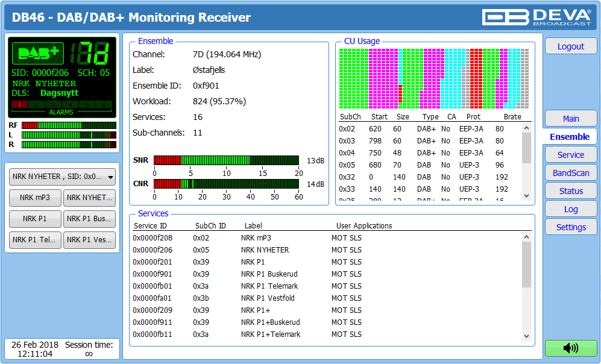Screen dimensions: 601x364
Task: Select SubCh 0x04 row in CU Usage
Action: pos(429,153)
